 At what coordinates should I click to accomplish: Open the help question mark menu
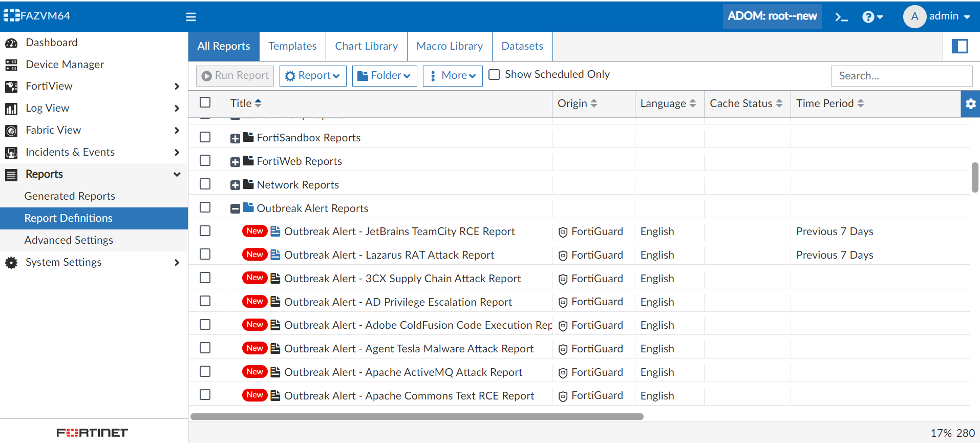point(872,17)
